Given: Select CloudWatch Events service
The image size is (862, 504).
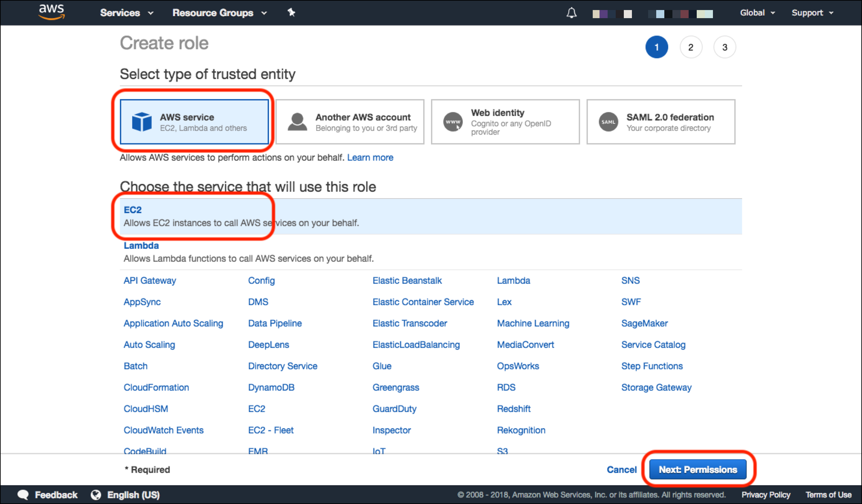Looking at the screenshot, I should click(164, 430).
